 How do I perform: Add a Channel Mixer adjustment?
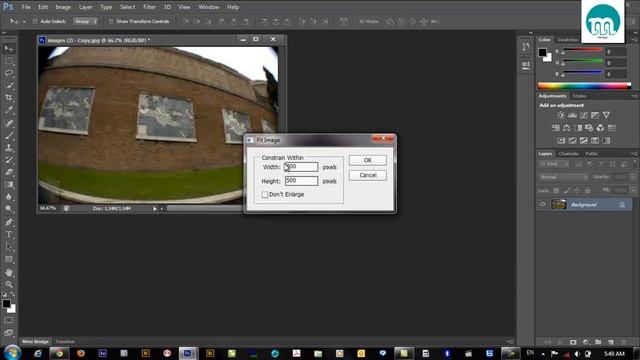pos(600,128)
